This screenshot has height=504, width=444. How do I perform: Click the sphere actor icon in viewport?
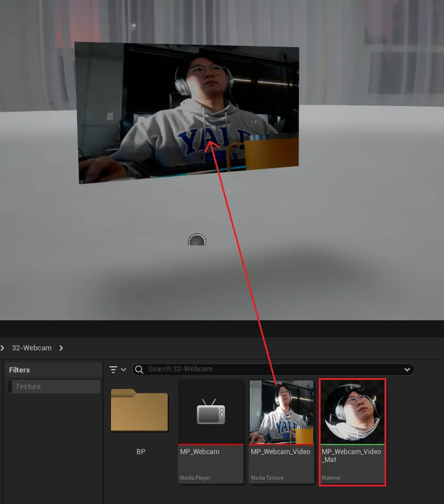tap(197, 239)
